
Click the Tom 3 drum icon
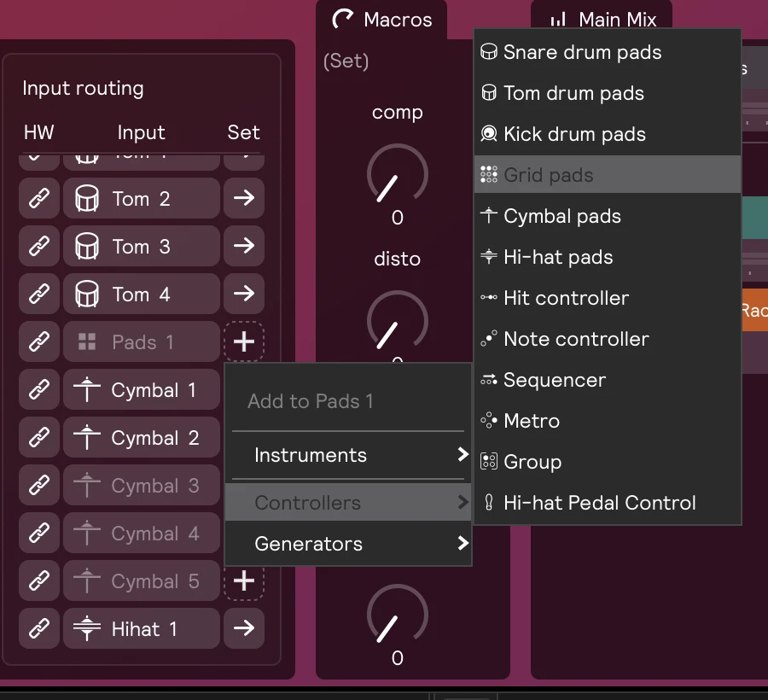pyautogui.click(x=87, y=246)
